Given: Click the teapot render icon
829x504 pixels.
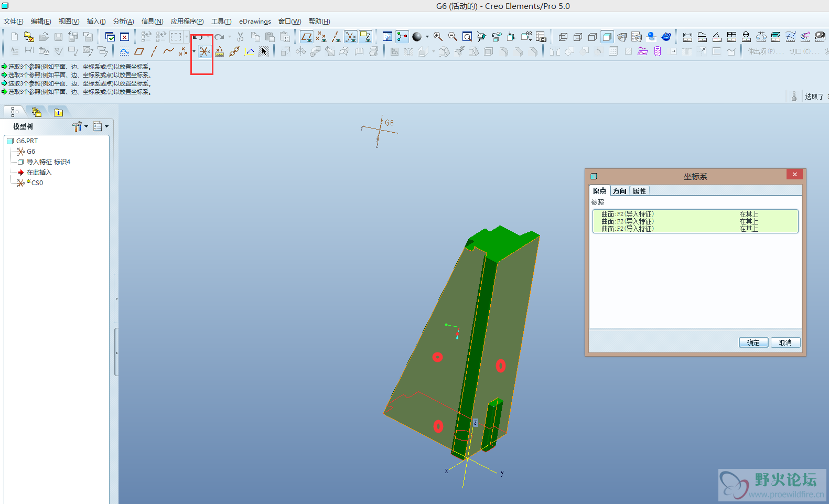Looking at the screenshot, I should [x=666, y=37].
